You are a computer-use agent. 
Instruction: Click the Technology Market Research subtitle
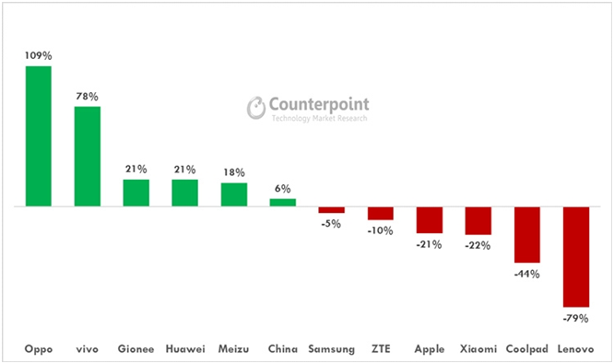click(x=320, y=118)
